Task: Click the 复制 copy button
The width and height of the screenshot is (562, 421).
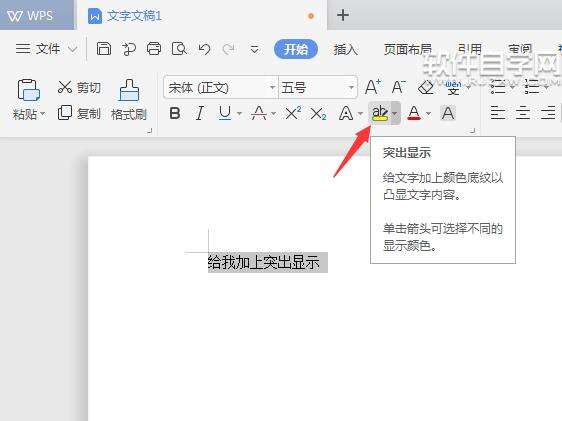Action: 79,113
